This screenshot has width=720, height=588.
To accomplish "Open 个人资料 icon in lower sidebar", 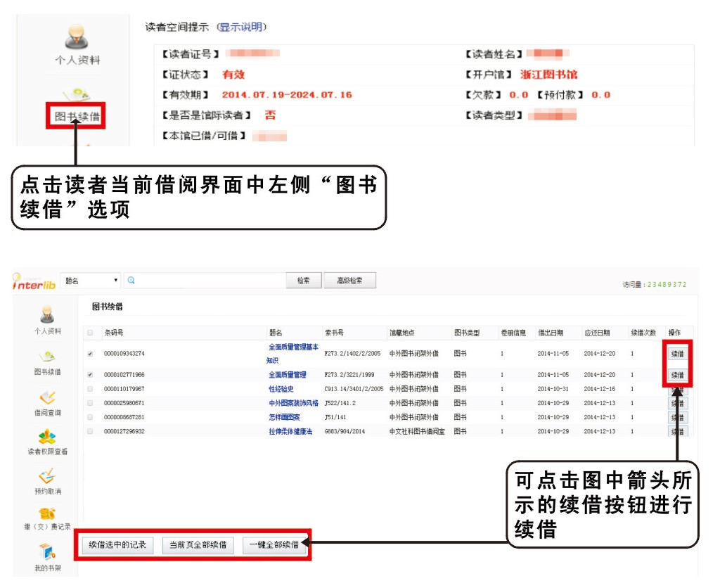I will [x=47, y=314].
